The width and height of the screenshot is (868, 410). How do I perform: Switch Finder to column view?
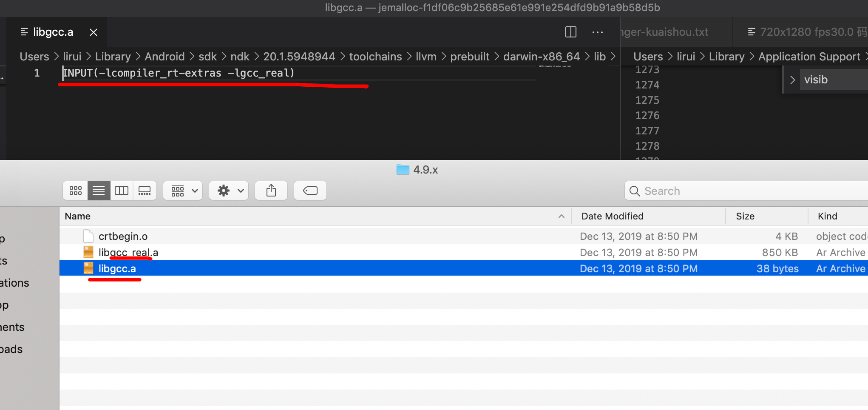tap(122, 191)
